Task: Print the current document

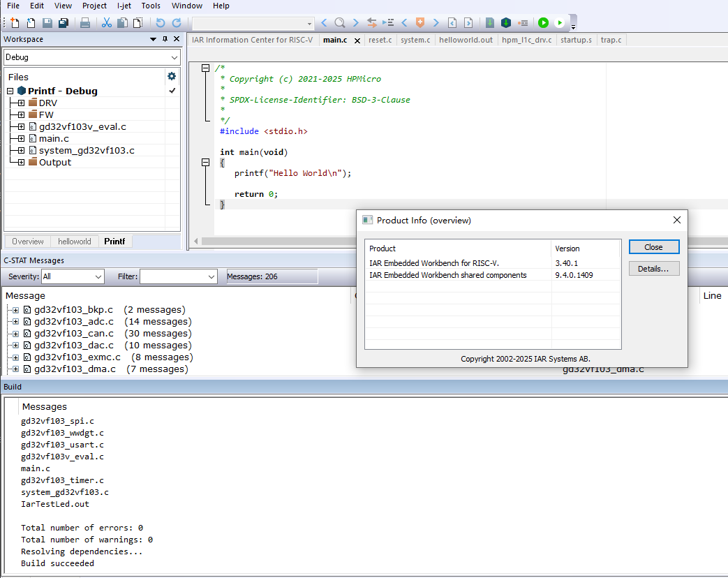Action: (x=85, y=23)
